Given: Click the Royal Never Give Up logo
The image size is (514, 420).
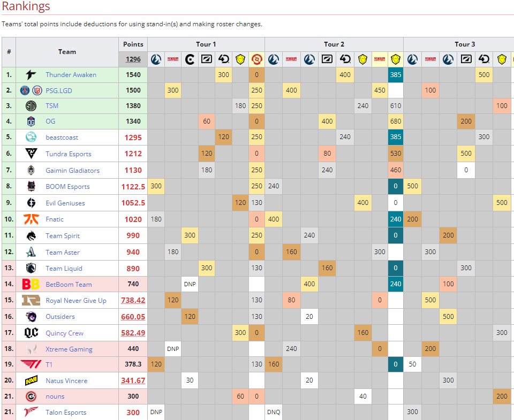Looking at the screenshot, I should [x=31, y=300].
